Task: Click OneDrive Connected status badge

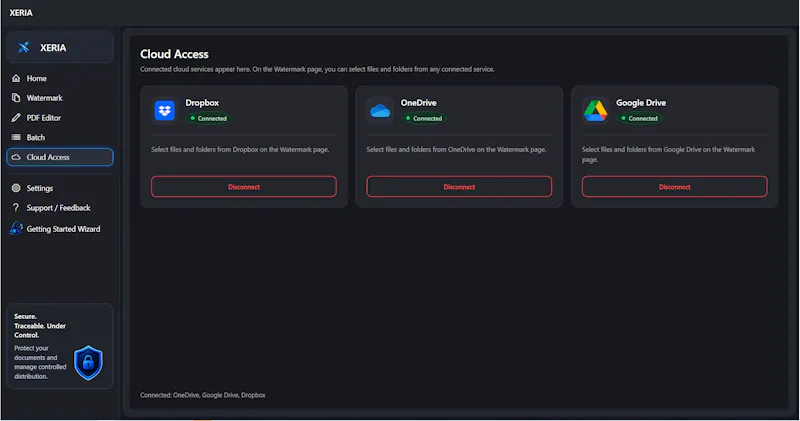Action: click(424, 118)
